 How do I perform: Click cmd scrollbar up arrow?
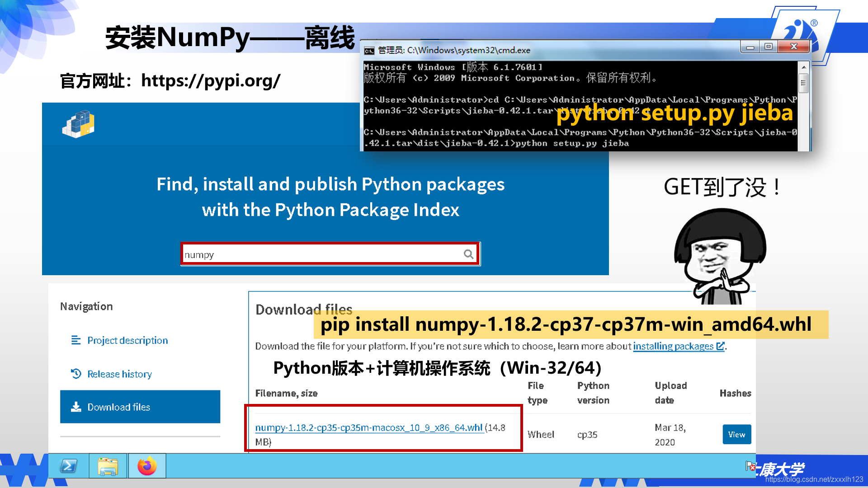(x=803, y=67)
